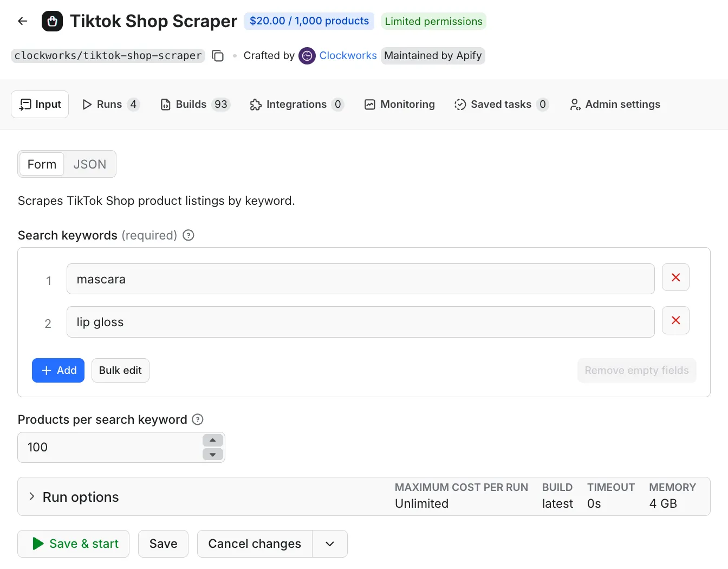Open the Monitoring tab
728x569 pixels.
point(400,104)
